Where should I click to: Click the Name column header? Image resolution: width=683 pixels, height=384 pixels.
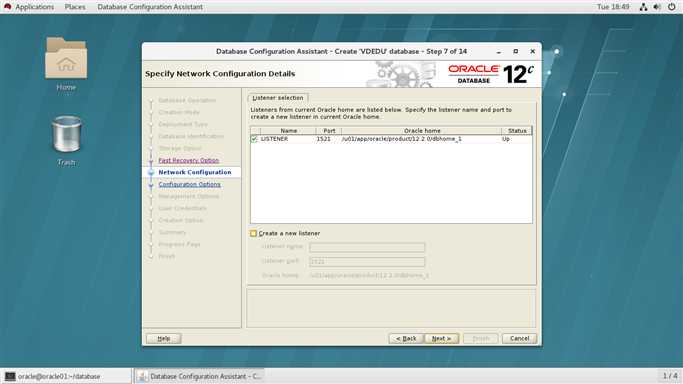click(288, 131)
